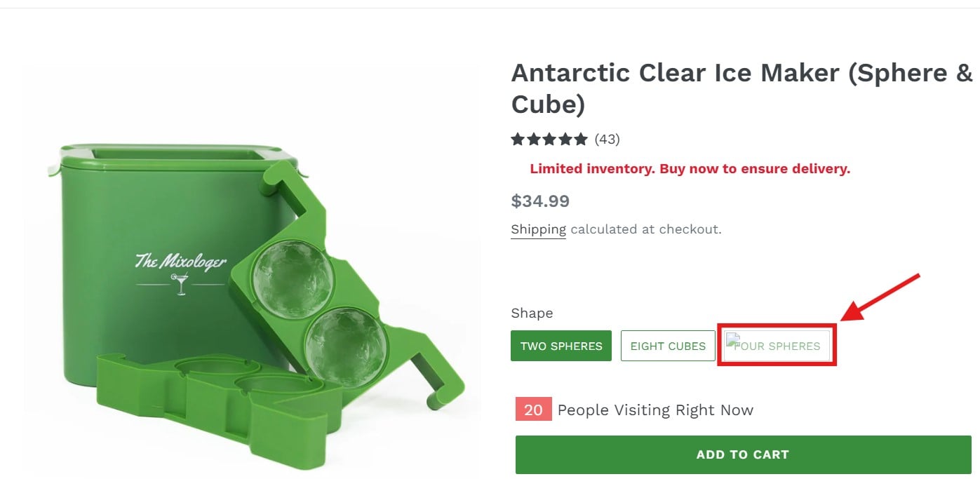Click the $34.99 price
The width and height of the screenshot is (980, 479).
click(x=540, y=201)
